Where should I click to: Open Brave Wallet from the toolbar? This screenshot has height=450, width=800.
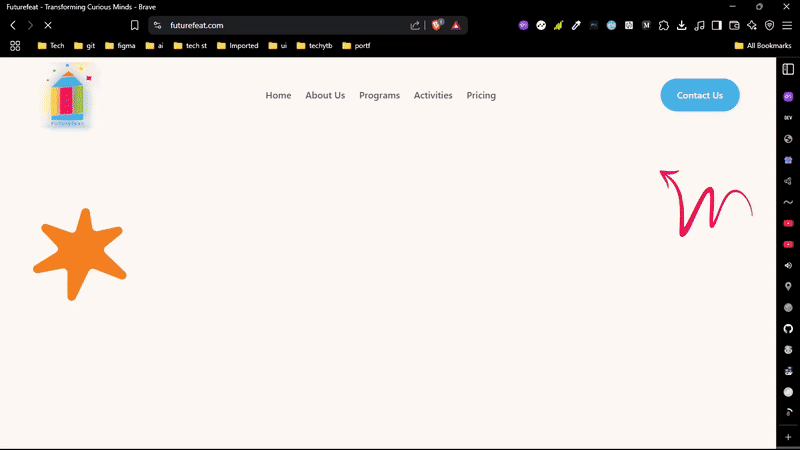tap(734, 25)
